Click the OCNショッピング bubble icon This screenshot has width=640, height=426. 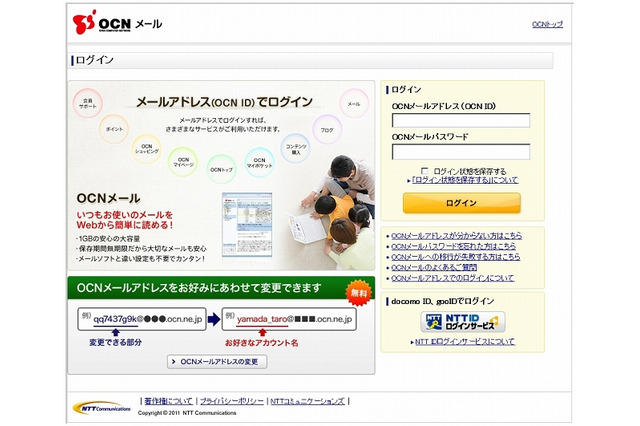click(x=147, y=149)
